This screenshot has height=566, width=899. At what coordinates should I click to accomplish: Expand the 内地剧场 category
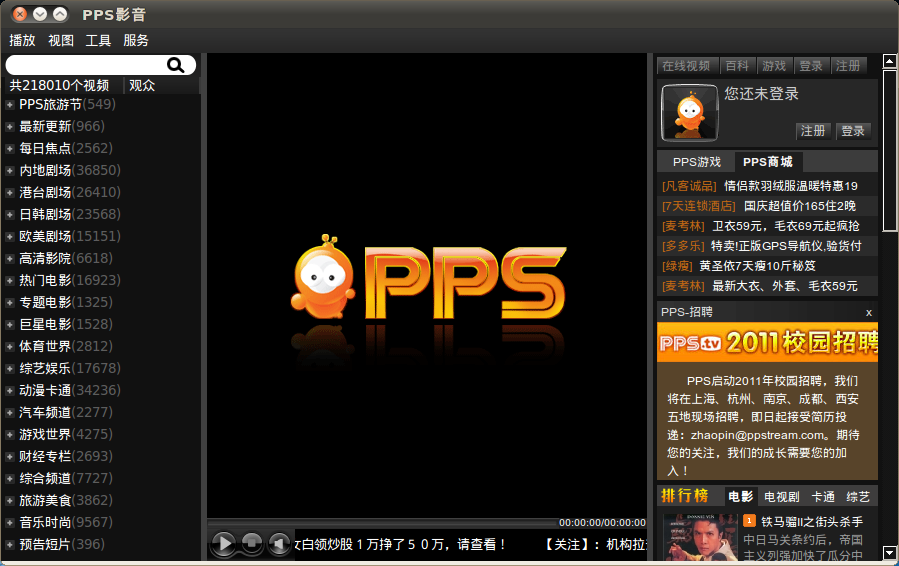(10, 170)
